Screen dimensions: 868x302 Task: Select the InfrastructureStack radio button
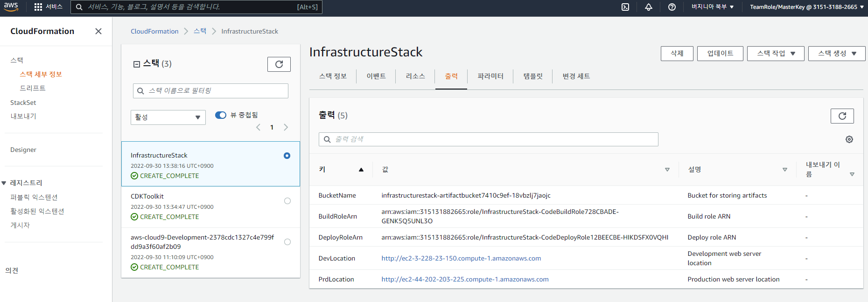pyautogui.click(x=287, y=156)
